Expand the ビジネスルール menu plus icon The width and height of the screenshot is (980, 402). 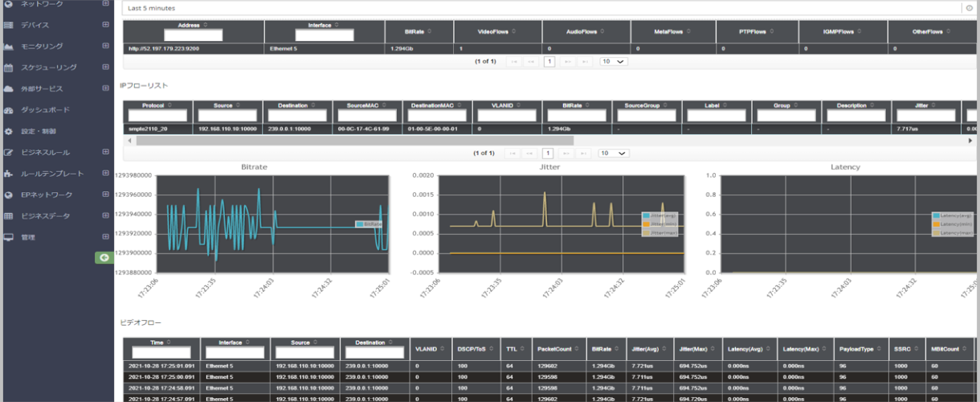(x=105, y=153)
